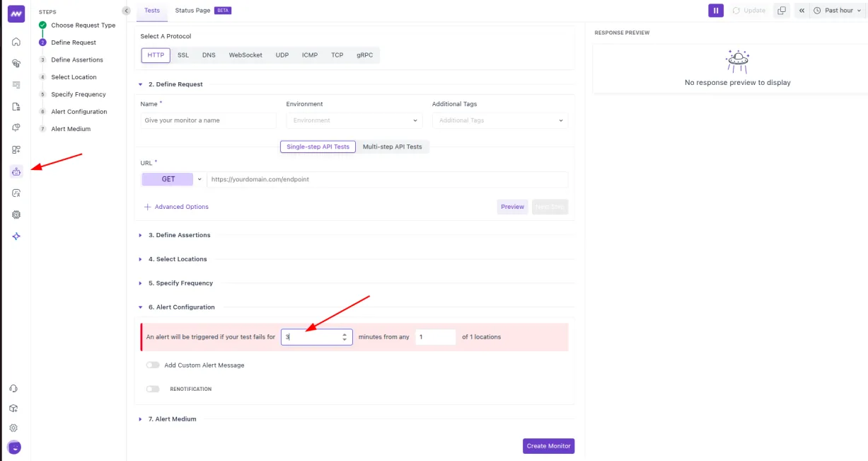
Task: Switch to the Status Page tab
Action: click(202, 11)
